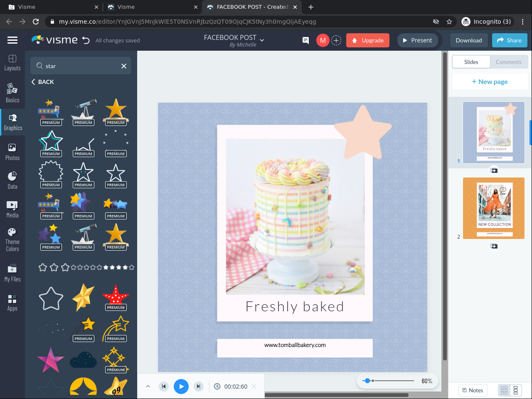Select the Freshly baked text
The image size is (532, 399).
(x=295, y=307)
